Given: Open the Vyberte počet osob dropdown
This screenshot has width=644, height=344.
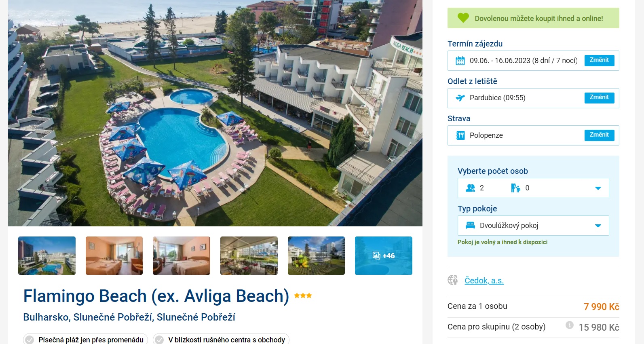Looking at the screenshot, I should [533, 188].
